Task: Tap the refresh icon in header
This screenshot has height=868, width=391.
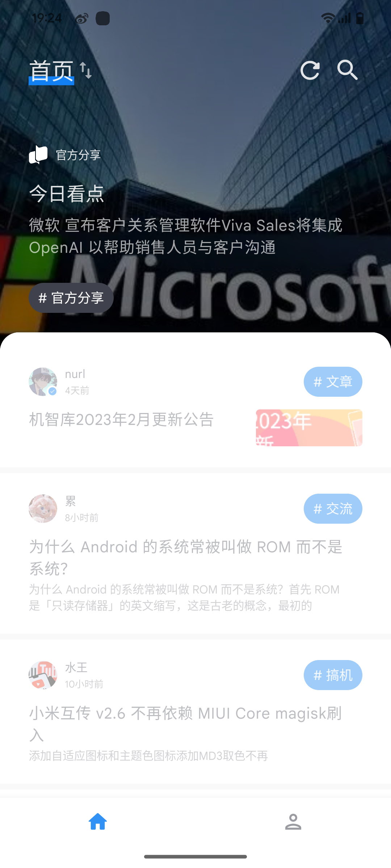Action: 310,70
